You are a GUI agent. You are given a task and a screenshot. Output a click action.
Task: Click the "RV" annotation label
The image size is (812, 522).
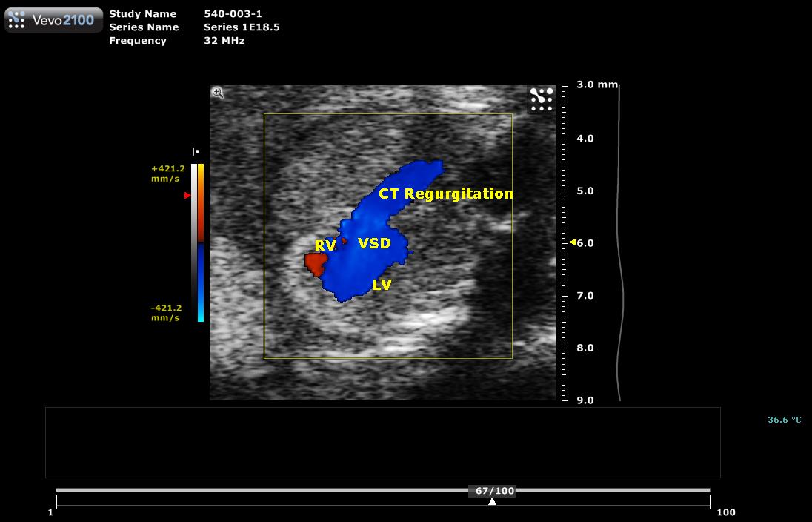tap(325, 245)
